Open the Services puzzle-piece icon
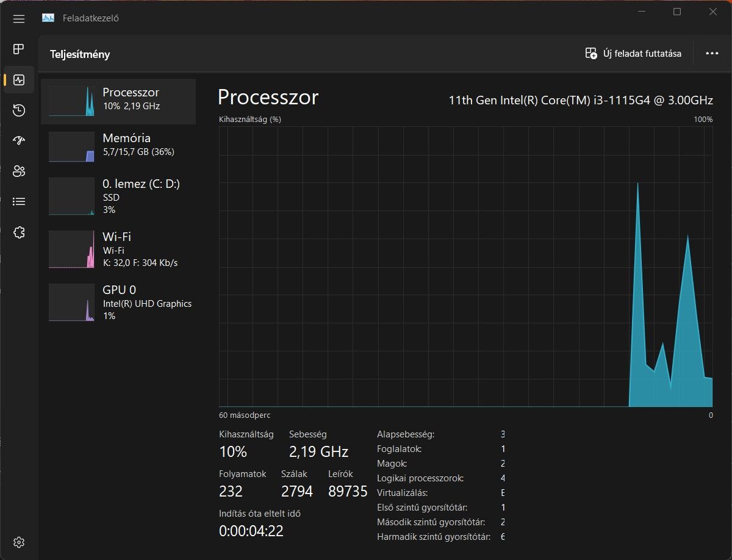Viewport: 732px width, 560px height. [19, 232]
